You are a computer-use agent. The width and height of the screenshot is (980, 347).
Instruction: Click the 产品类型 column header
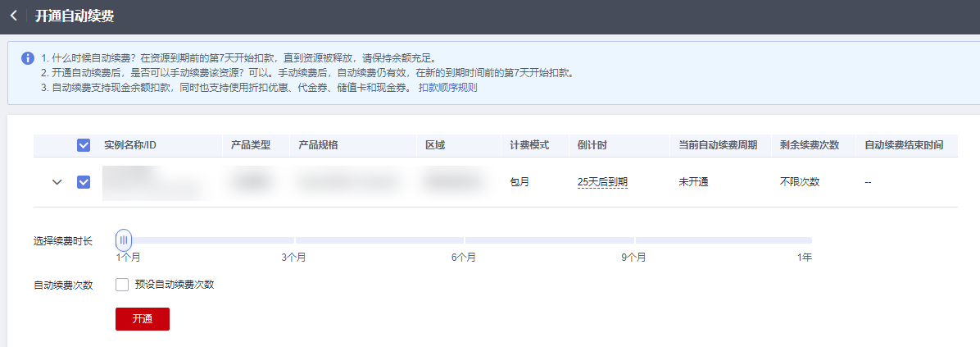[x=251, y=145]
